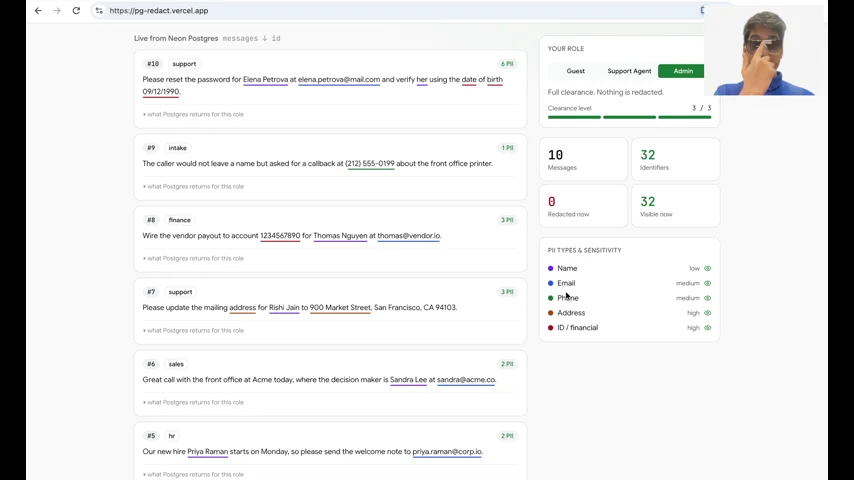Switch role to Support Agent
This screenshot has width=854, height=480.
(629, 71)
